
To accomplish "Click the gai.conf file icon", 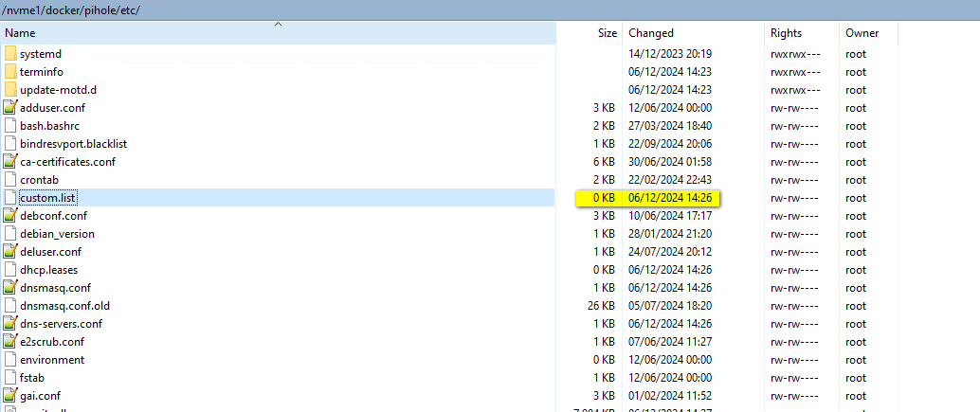I will click(10, 395).
